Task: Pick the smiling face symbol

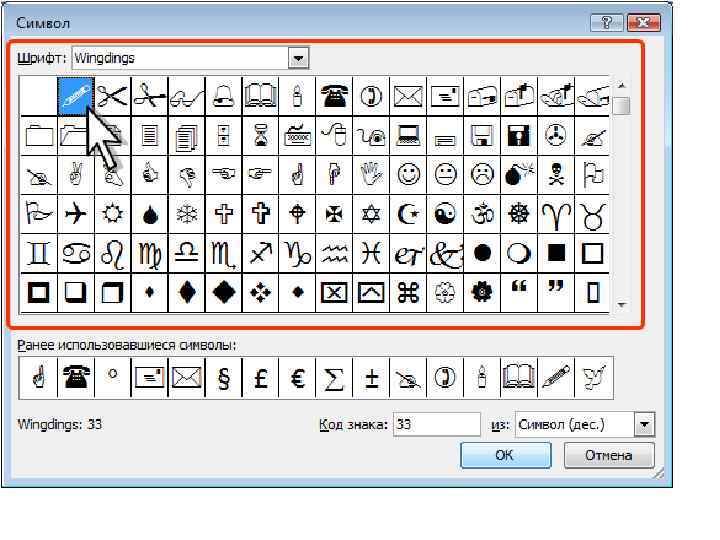Action: tap(408, 175)
